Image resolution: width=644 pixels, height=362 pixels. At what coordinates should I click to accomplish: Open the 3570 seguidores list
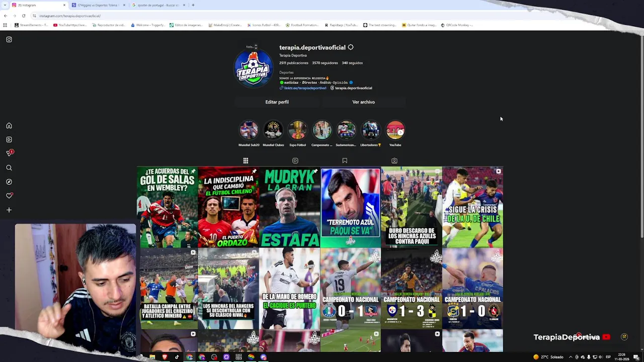(325, 63)
